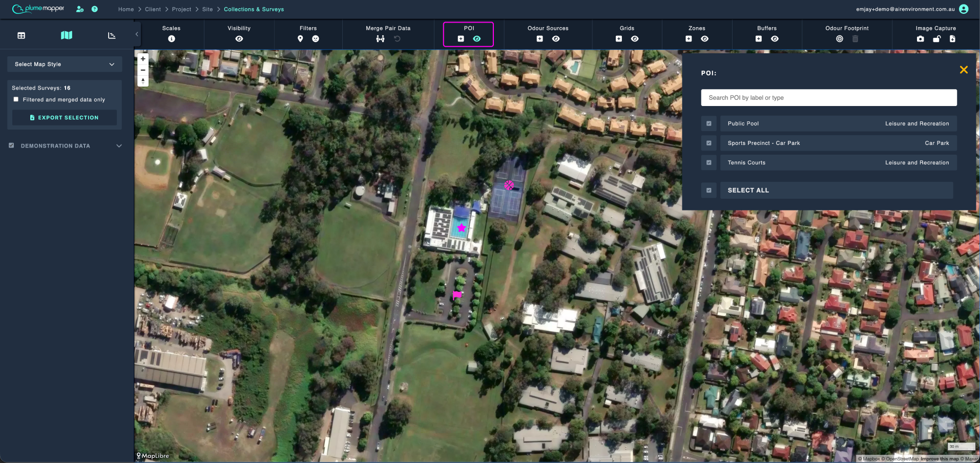Close the POI panel with X

click(x=964, y=70)
